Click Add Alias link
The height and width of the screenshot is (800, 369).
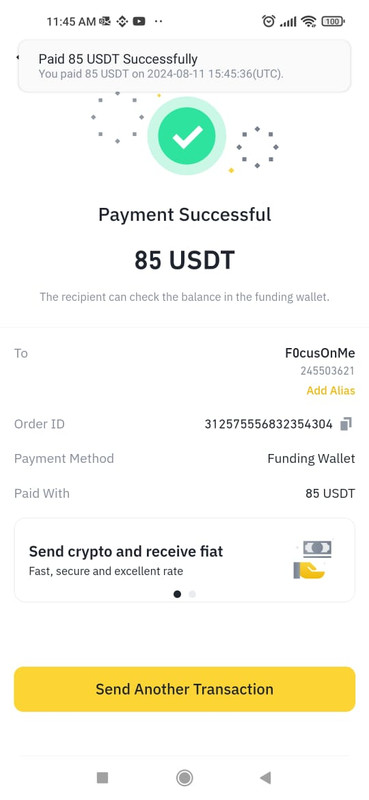click(x=331, y=391)
